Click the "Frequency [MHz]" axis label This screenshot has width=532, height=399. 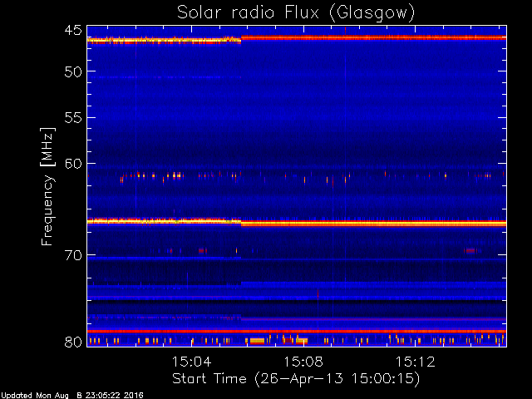(x=47, y=186)
